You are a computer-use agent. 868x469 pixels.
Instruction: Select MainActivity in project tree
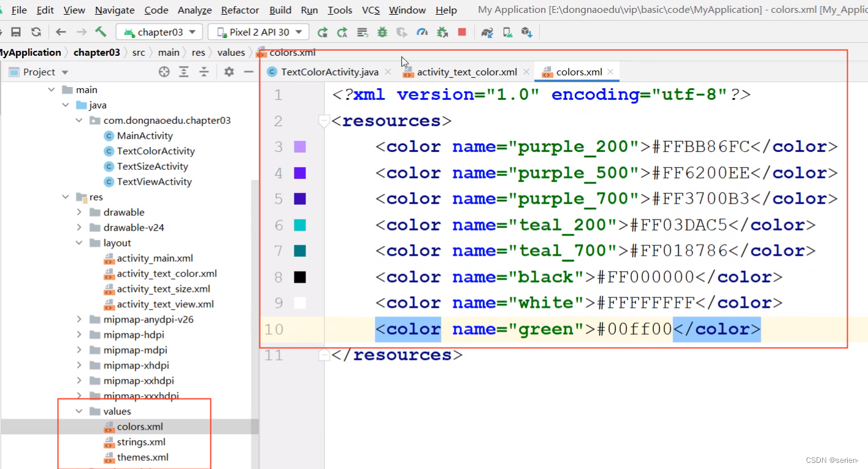[145, 135]
